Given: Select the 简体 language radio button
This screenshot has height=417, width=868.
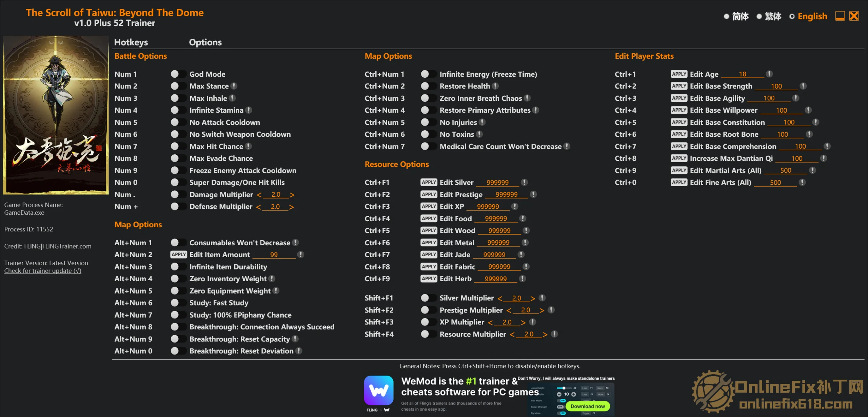Looking at the screenshot, I should pyautogui.click(x=726, y=16).
